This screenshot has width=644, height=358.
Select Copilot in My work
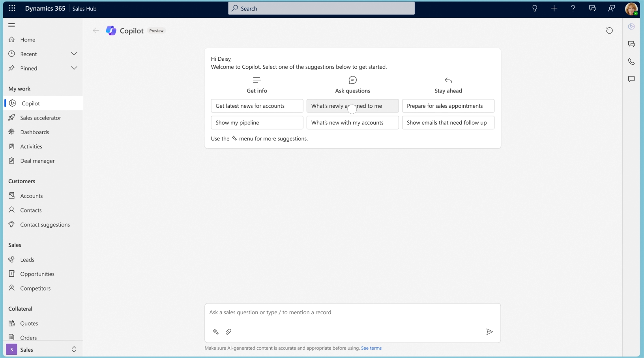(43, 103)
